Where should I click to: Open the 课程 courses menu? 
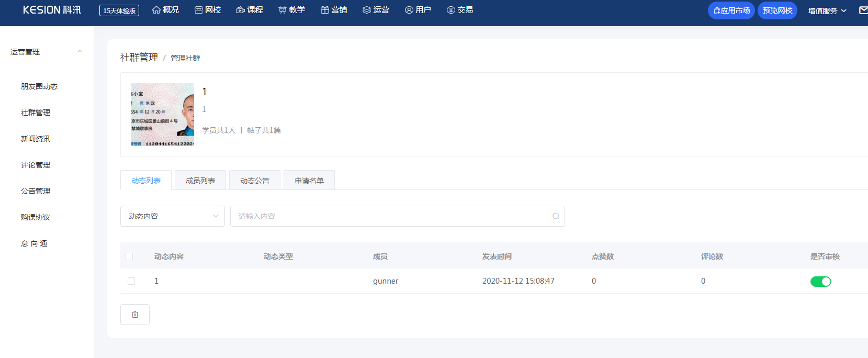[250, 10]
